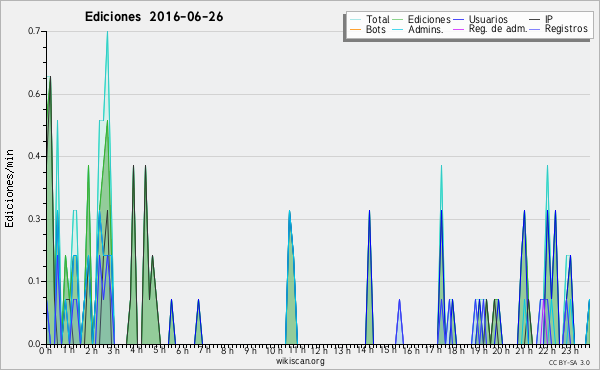Click the '17 h' x-axis label
600x370 pixels.
coord(433,350)
